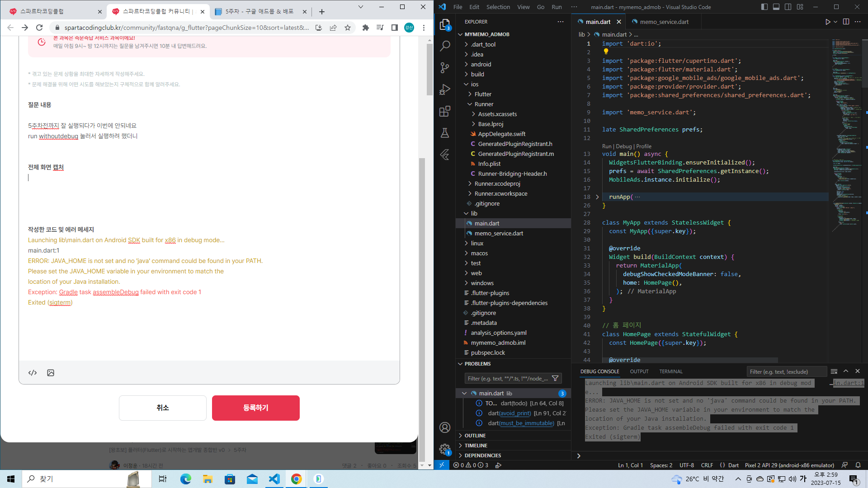Image resolution: width=868 pixels, height=488 pixels.
Task: Unfold the runApp code on line 18
Action: pyautogui.click(x=597, y=197)
